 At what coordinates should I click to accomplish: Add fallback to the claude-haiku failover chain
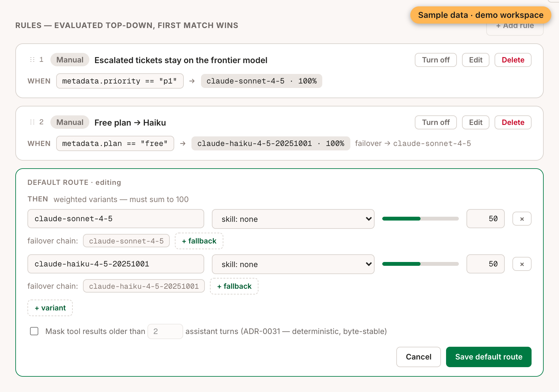click(234, 286)
